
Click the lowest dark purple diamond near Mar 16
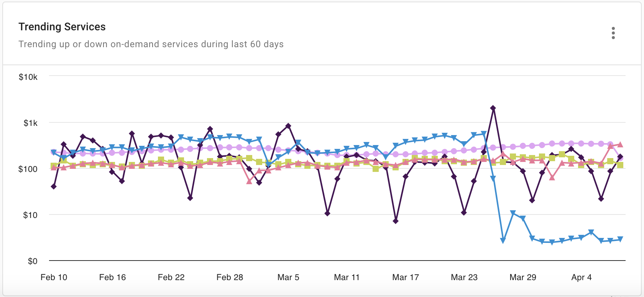click(396, 221)
